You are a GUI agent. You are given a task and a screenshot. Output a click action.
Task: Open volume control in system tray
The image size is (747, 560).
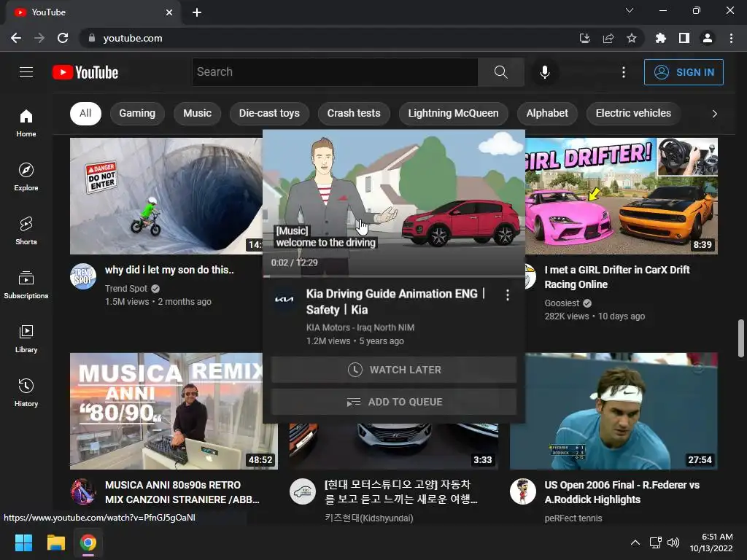tap(673, 542)
